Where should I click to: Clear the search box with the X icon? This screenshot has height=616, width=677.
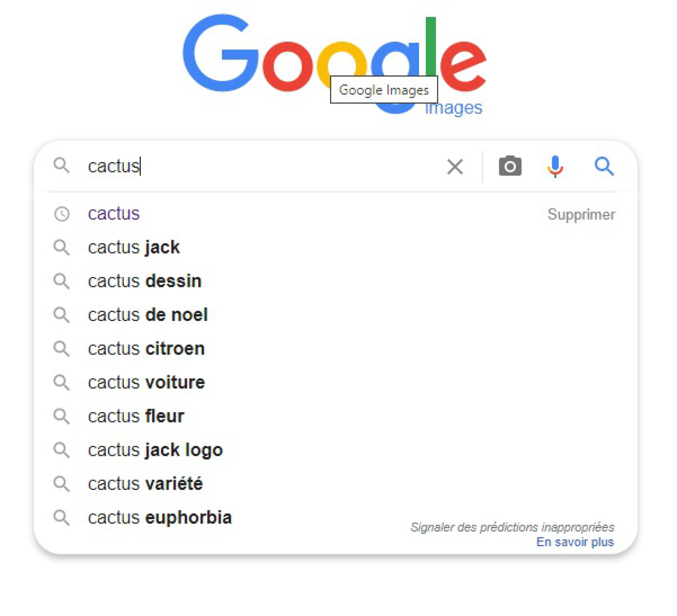tap(454, 166)
